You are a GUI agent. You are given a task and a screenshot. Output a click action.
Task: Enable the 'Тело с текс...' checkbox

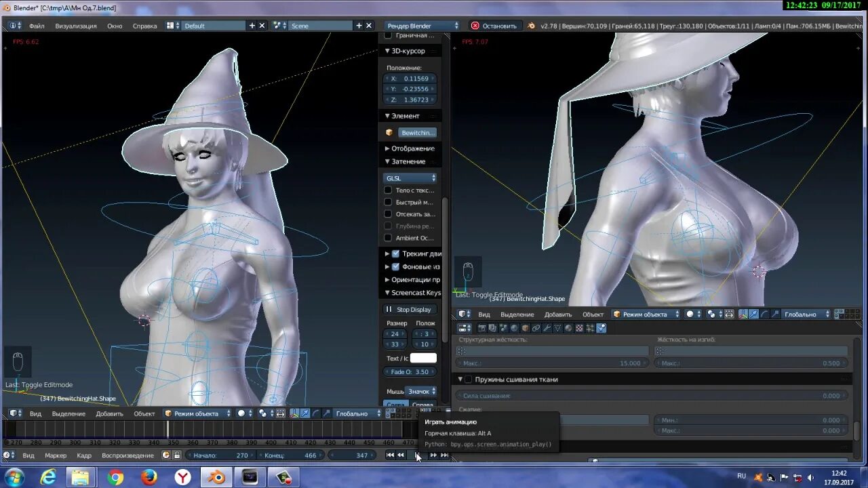tap(388, 190)
